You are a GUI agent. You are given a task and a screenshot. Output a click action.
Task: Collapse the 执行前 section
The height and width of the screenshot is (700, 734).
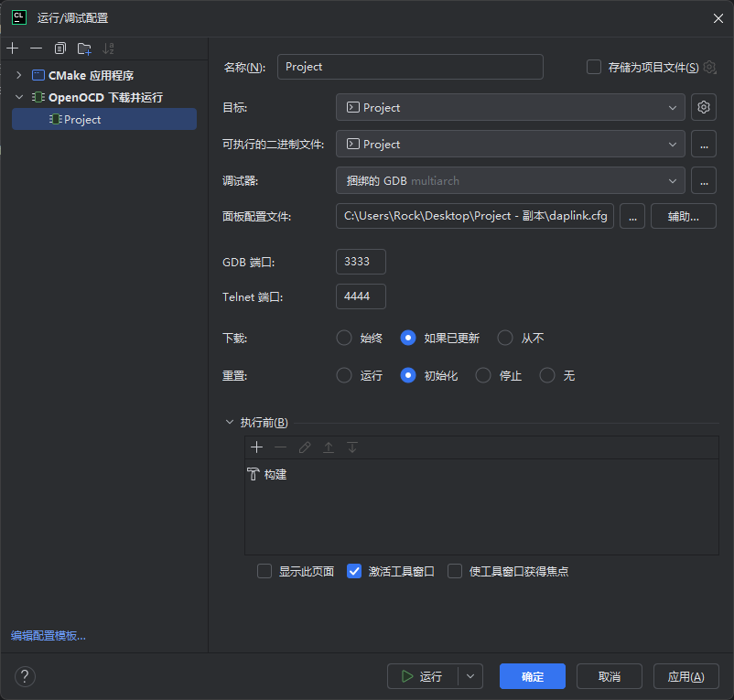tap(229, 422)
